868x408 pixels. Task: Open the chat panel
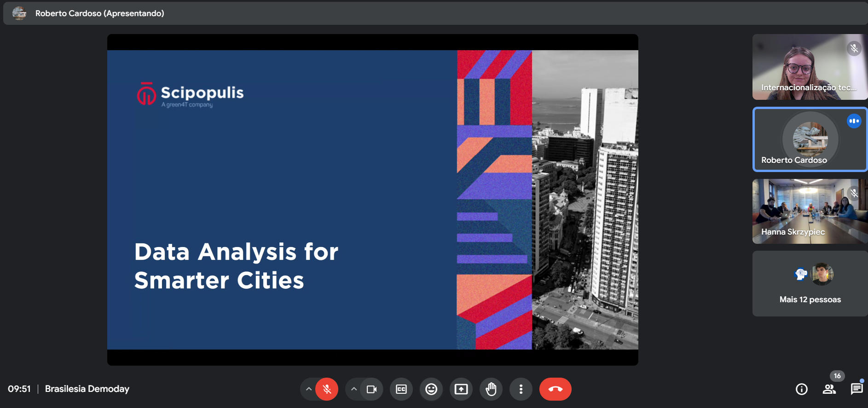856,389
